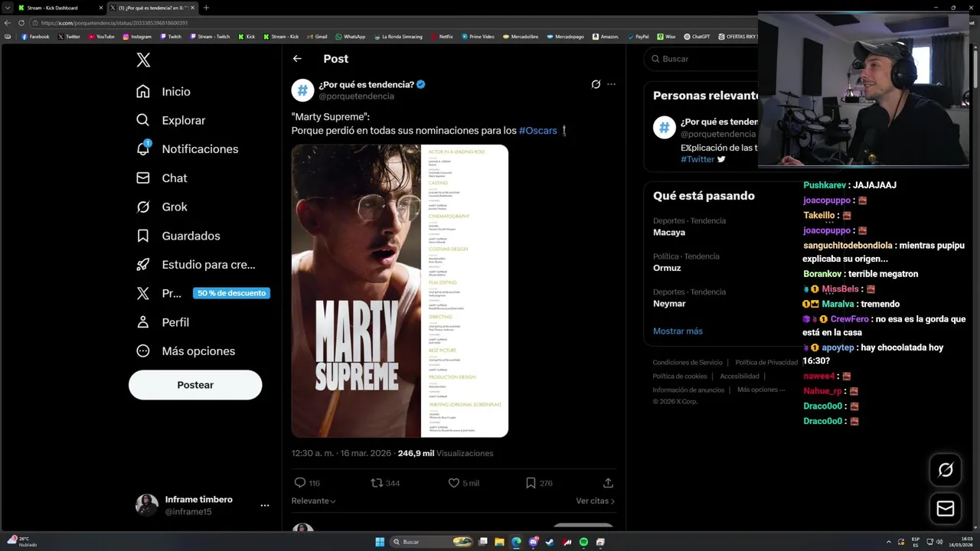Click the browser back arrow
The width and height of the screenshot is (980, 551).
[8, 23]
